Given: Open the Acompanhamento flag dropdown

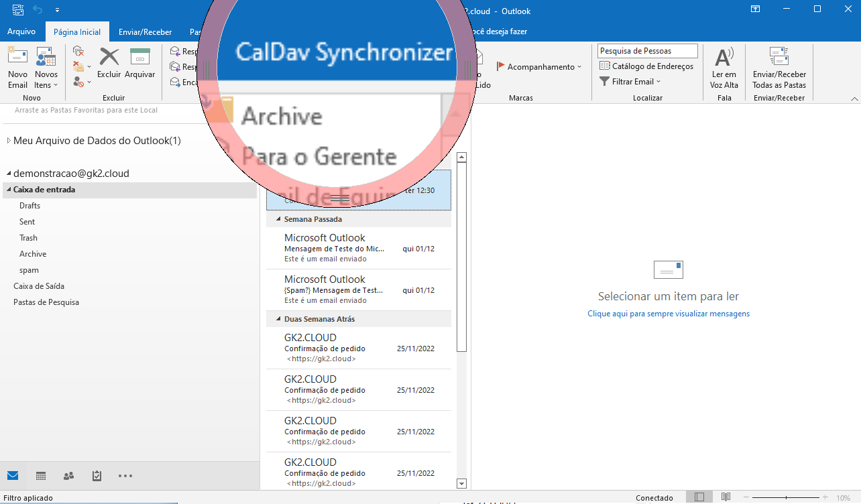Looking at the screenshot, I should click(539, 66).
